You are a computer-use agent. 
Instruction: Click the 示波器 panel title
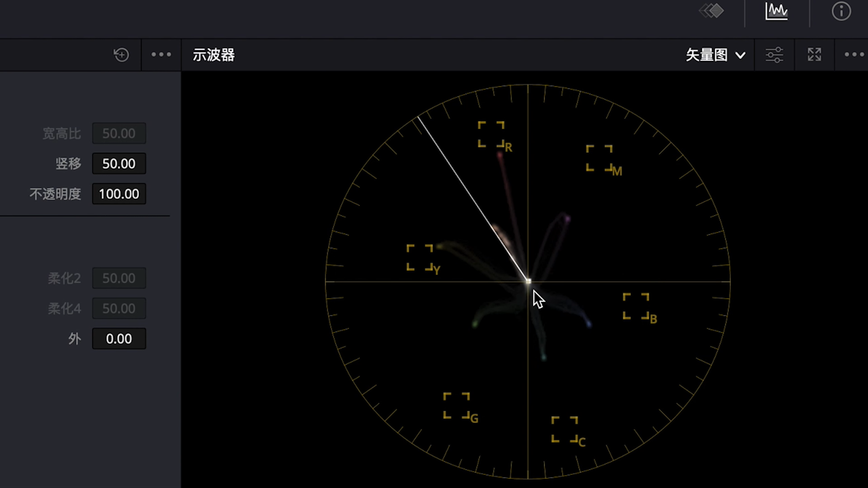pyautogui.click(x=214, y=55)
